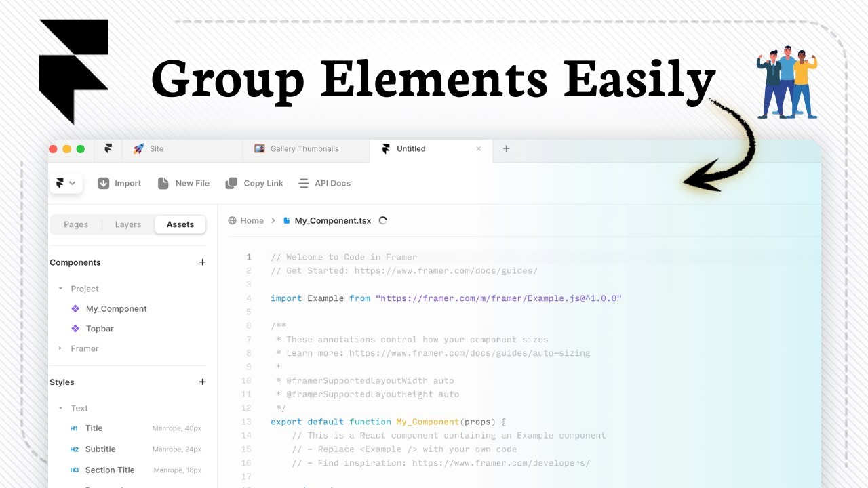Open API Docs label
This screenshot has height=488, width=868.
pos(332,183)
